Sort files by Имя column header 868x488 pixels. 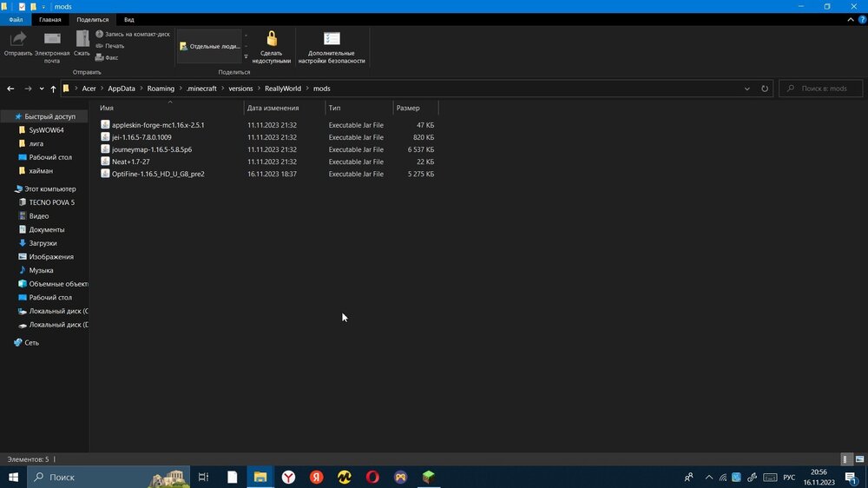click(x=170, y=108)
